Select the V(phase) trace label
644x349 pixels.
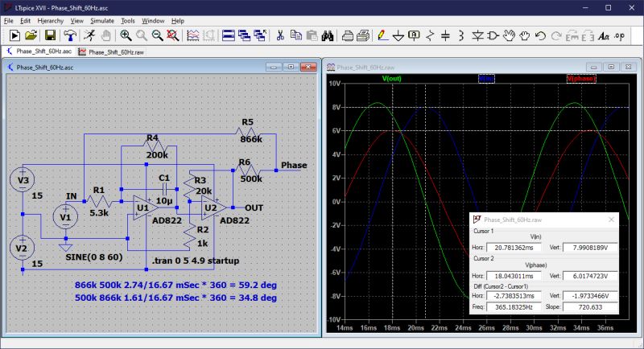point(581,78)
